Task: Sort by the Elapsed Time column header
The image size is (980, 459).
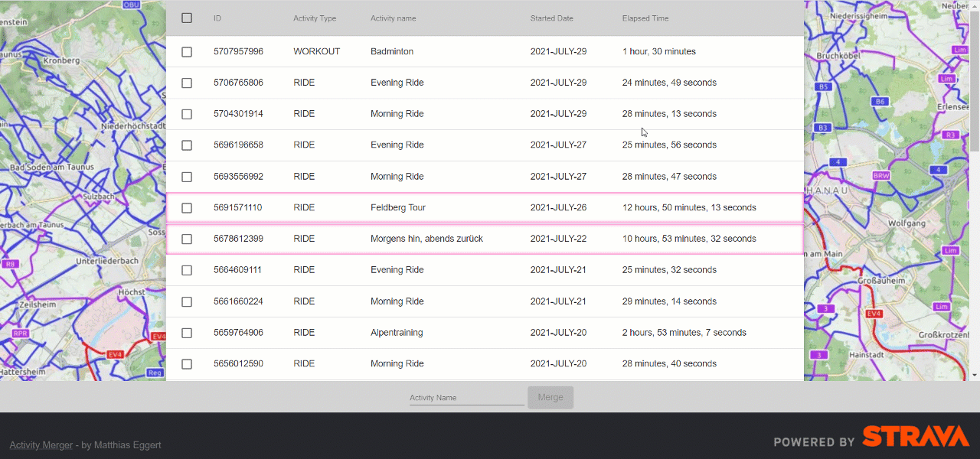Action: (x=645, y=18)
